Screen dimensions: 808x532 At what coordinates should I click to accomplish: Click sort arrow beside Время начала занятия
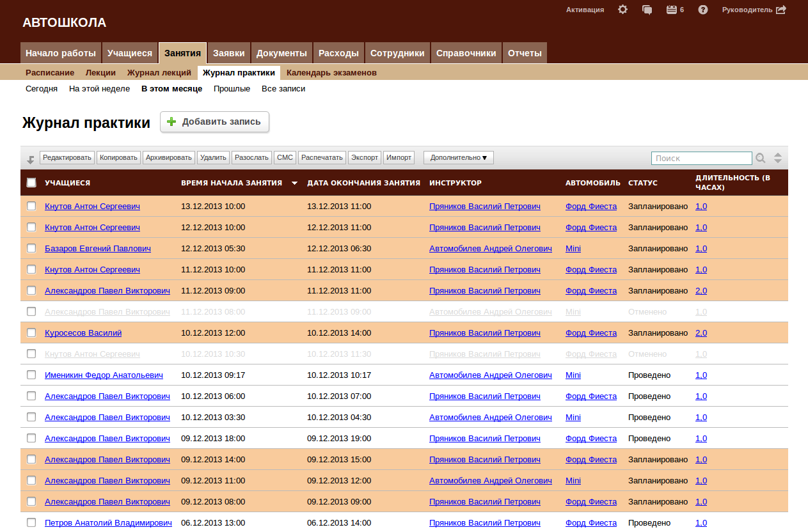coord(294,184)
